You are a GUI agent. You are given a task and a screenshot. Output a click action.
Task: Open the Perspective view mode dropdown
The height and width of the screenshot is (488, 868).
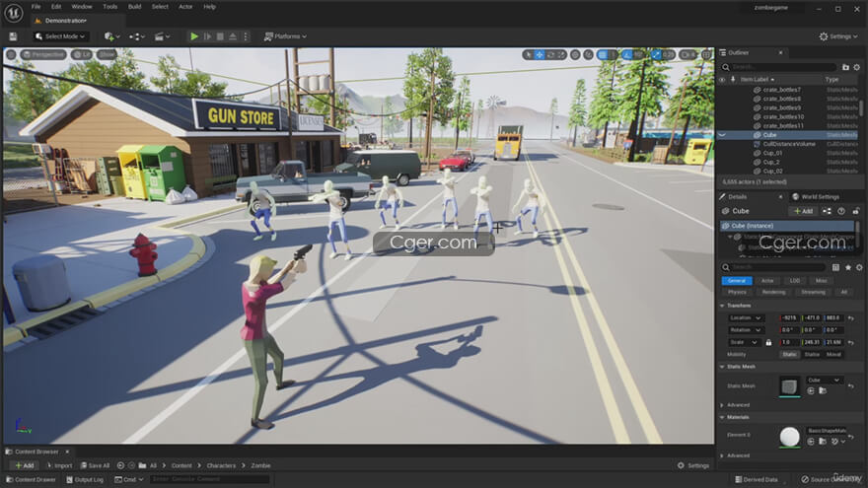tap(43, 54)
